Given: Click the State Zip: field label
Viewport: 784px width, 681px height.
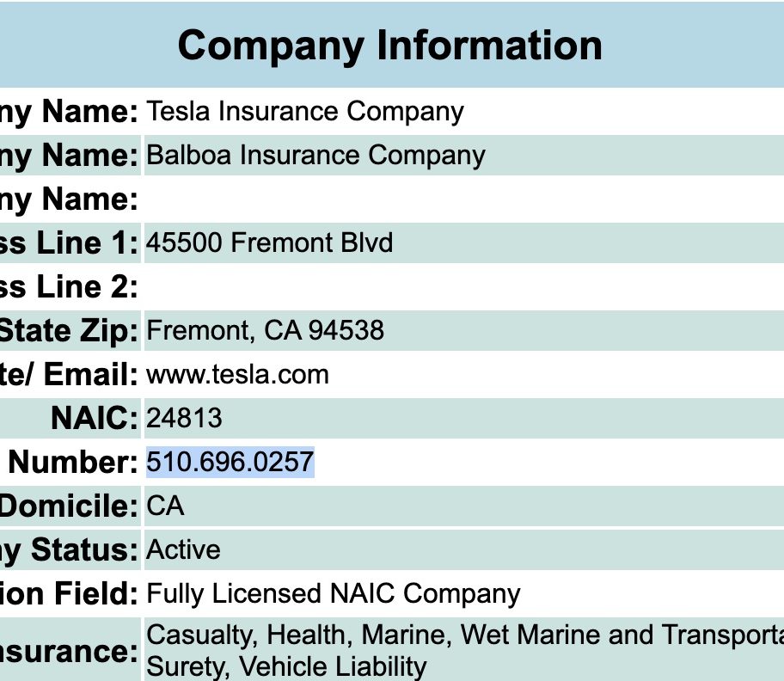Looking at the screenshot, I should click(x=69, y=330).
